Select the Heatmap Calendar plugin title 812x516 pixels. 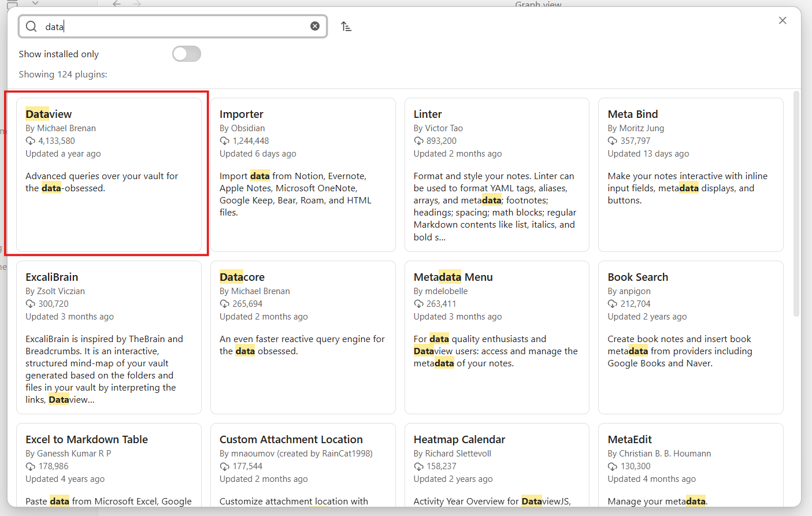click(459, 440)
